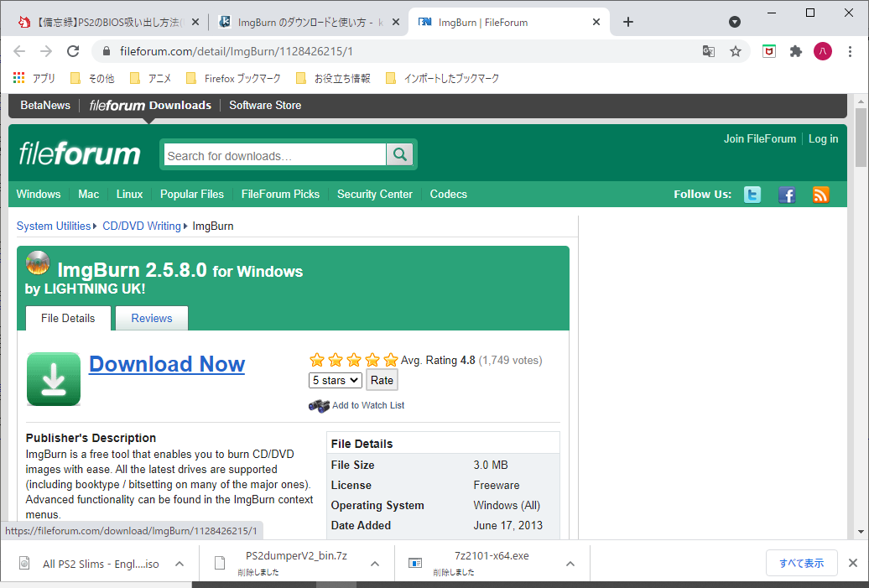The image size is (869, 588).
Task: Open the Firefox ブックマーク folder
Action: (233, 78)
